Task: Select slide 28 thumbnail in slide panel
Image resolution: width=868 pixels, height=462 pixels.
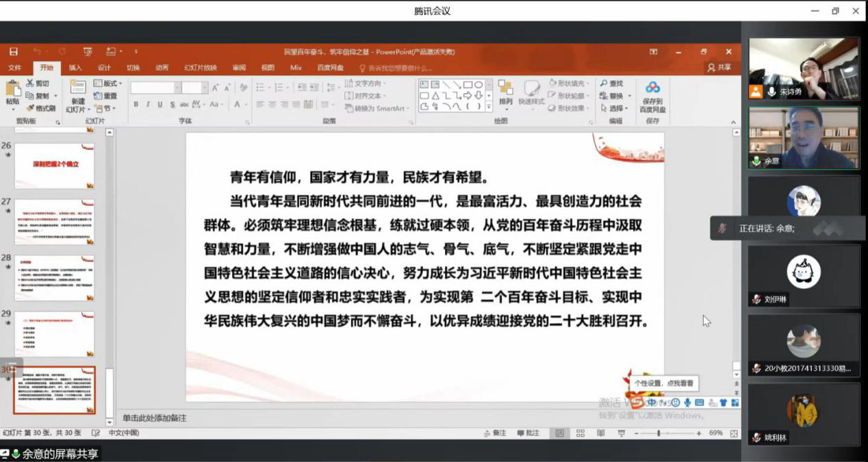Action: pos(54,278)
